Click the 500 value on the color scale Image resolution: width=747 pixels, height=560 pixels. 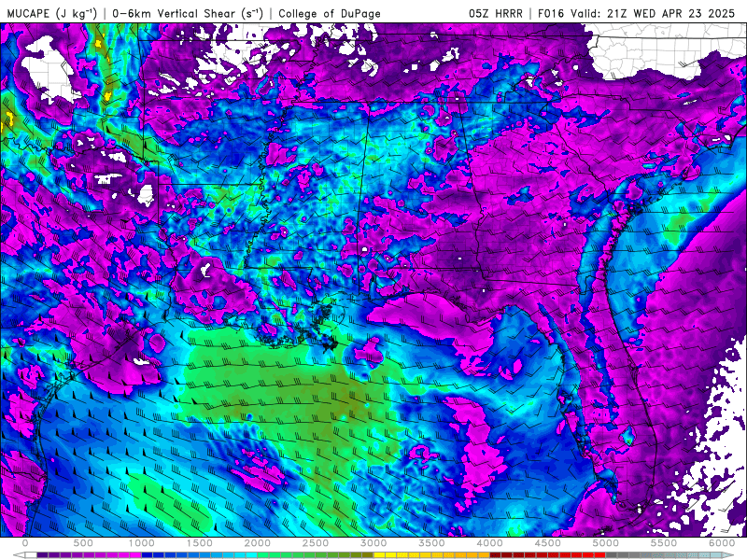pyautogui.click(x=83, y=543)
